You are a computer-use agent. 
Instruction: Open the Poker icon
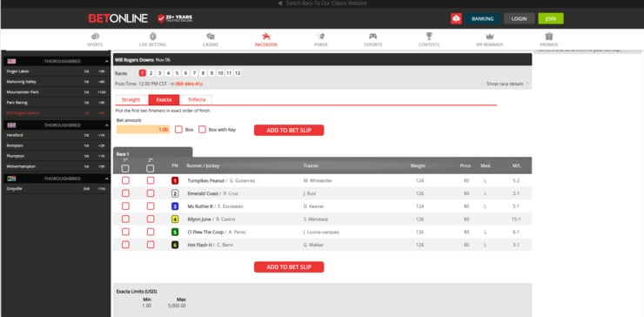pyautogui.click(x=321, y=37)
